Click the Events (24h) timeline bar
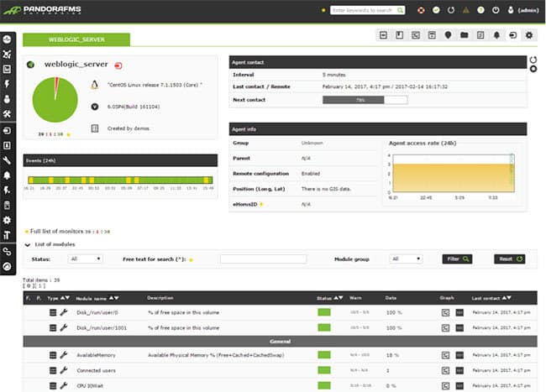The image size is (546, 392). [120, 180]
